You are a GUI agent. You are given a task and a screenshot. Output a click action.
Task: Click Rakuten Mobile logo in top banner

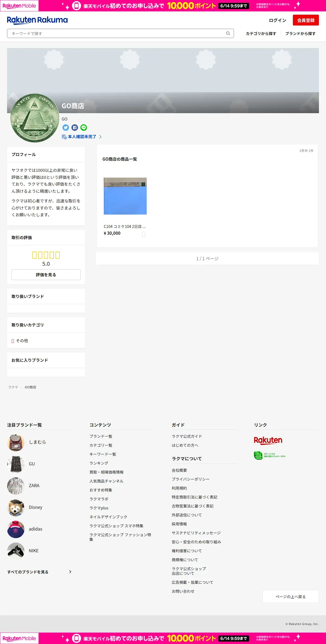pos(19,6)
